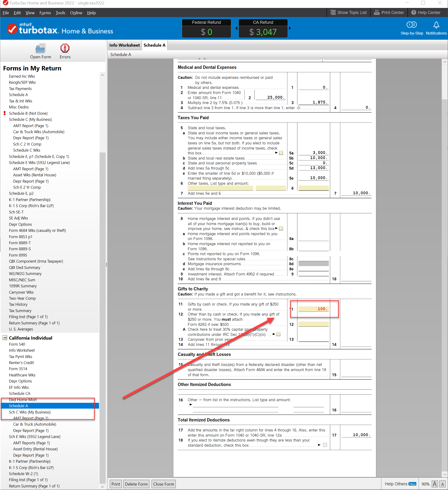Open Two-Year Comp form
The width and height of the screenshot is (448, 490).
pos(22,298)
